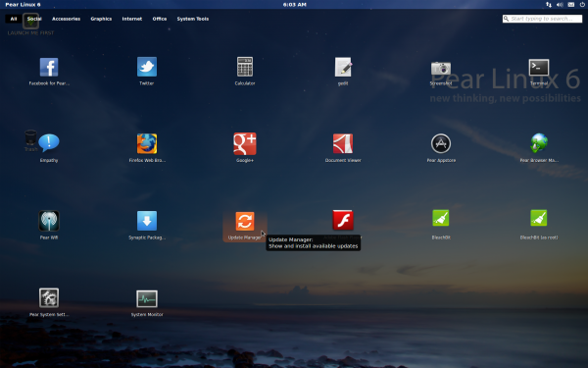This screenshot has height=368, width=588.
Task: Launch the Document Viewer
Action: pyautogui.click(x=343, y=143)
